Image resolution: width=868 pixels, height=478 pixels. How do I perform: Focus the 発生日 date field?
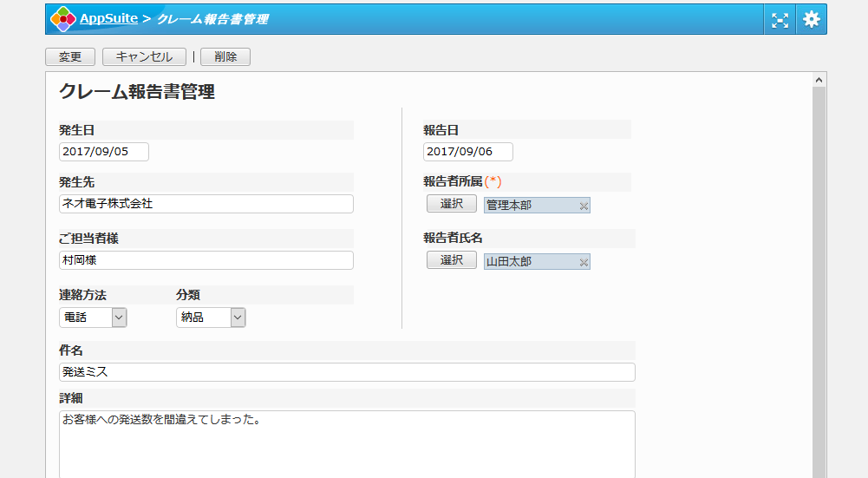coord(104,152)
